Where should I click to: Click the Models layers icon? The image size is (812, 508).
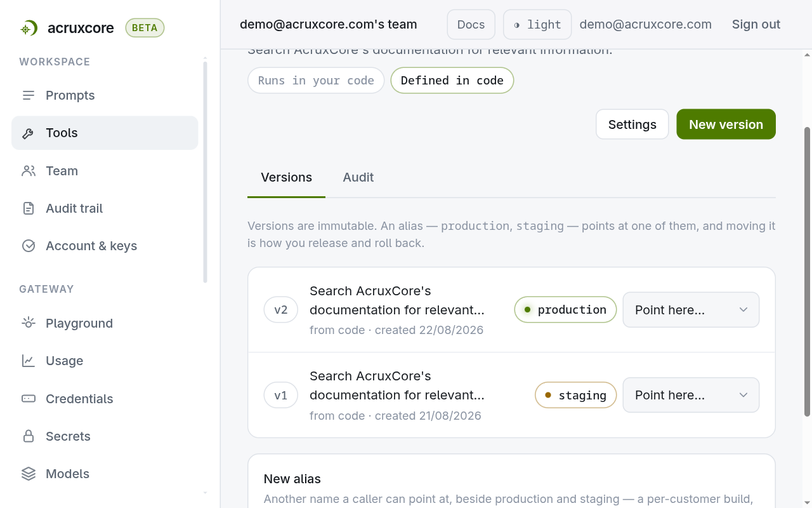[29, 474]
